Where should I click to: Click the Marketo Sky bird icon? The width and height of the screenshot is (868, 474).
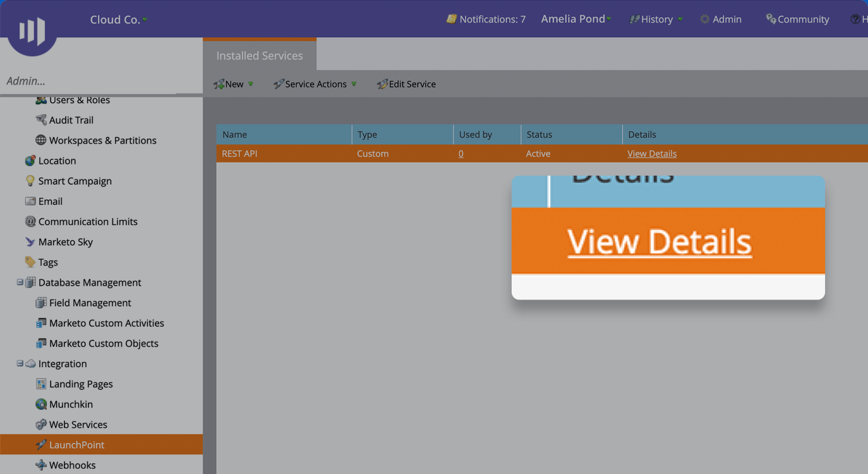point(30,241)
